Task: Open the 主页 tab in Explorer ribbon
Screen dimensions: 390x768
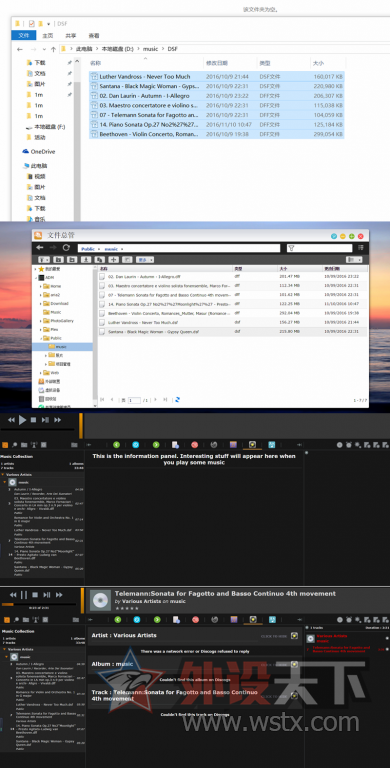Action: pos(48,36)
